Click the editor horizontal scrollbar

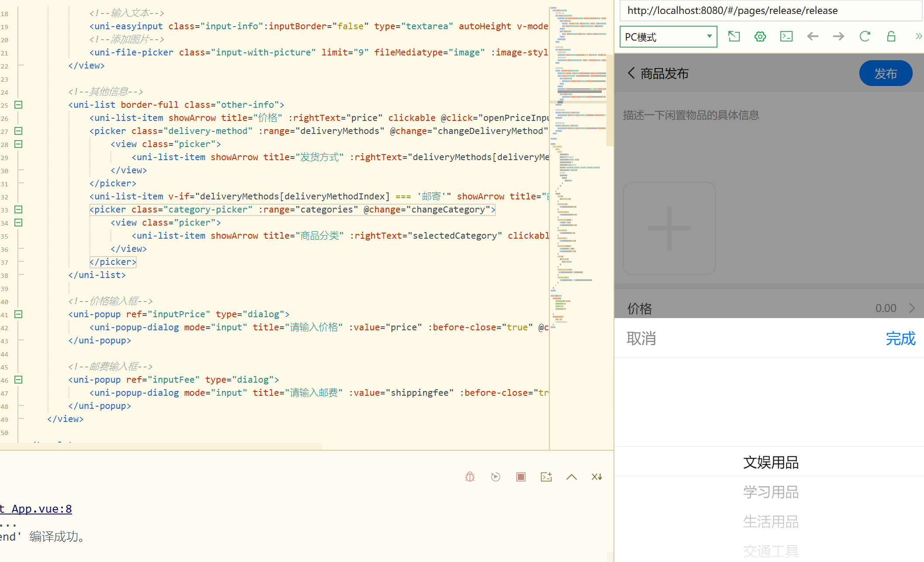click(162, 446)
